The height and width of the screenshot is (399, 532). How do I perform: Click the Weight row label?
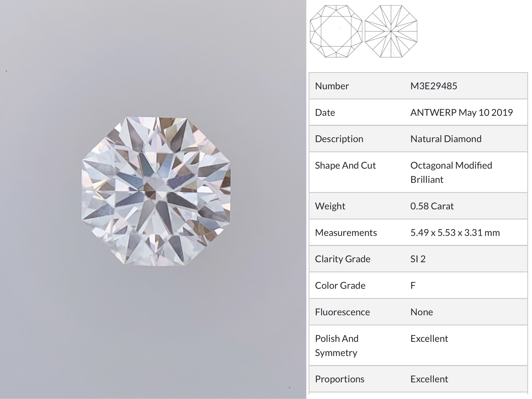click(x=330, y=206)
